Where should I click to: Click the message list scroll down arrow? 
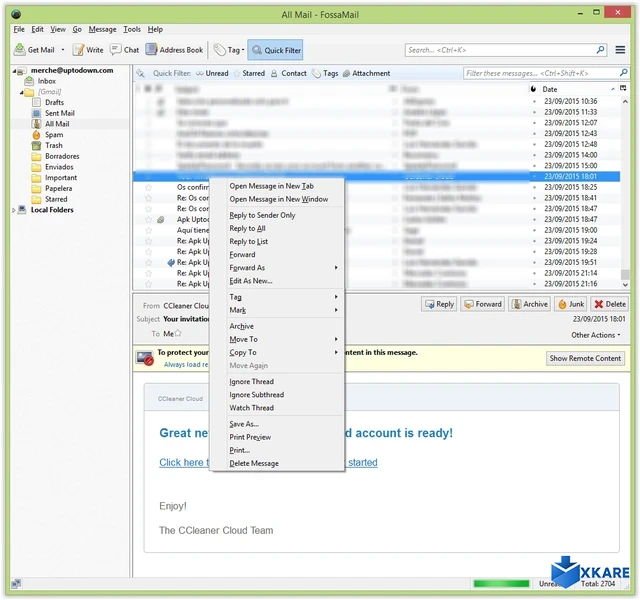coord(625,284)
